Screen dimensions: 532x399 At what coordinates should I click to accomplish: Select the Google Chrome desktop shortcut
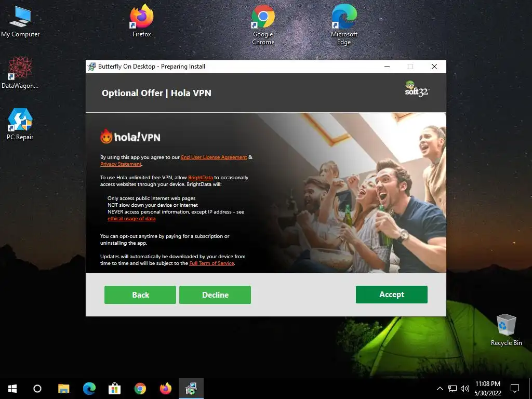263,25
